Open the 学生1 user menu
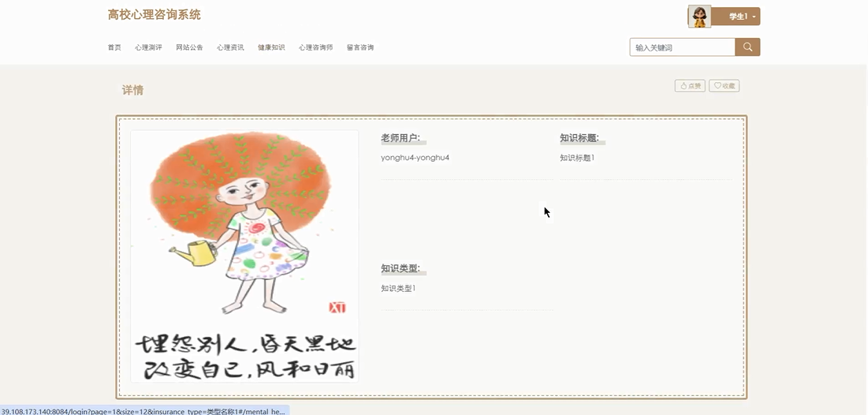Image resolution: width=868 pixels, height=415 pixels. point(736,17)
